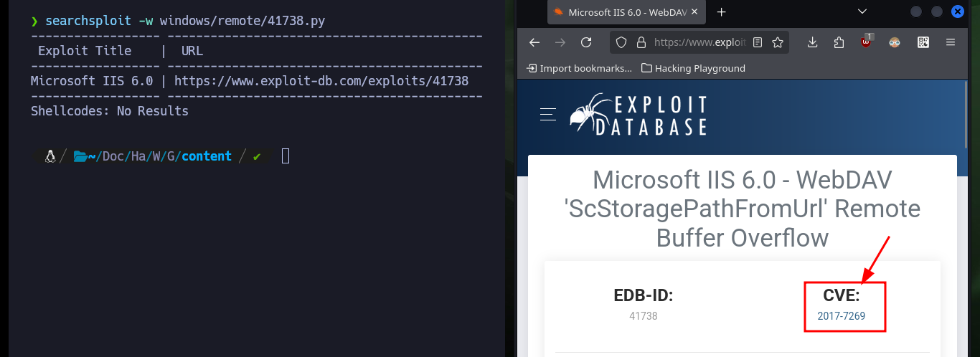
Task: Open the Firefox hamburger application menu
Action: [951, 42]
